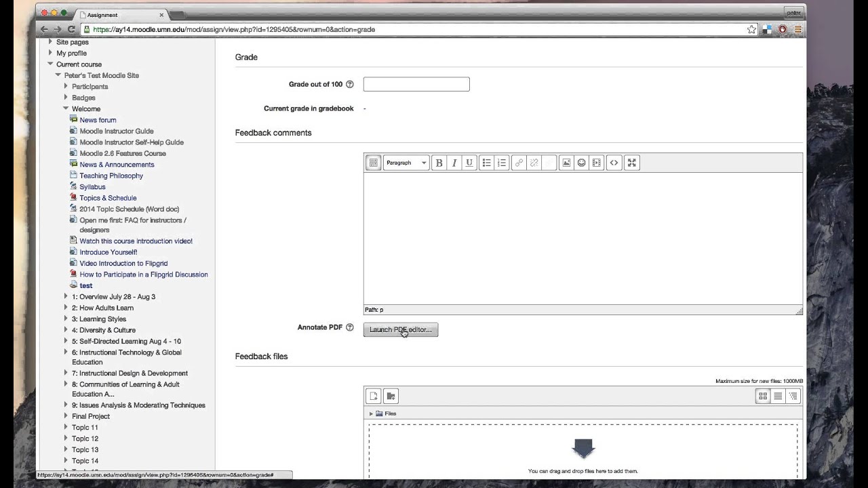This screenshot has width=868, height=488.
Task: Open 2: How Adults Learn section
Action: coord(103,308)
